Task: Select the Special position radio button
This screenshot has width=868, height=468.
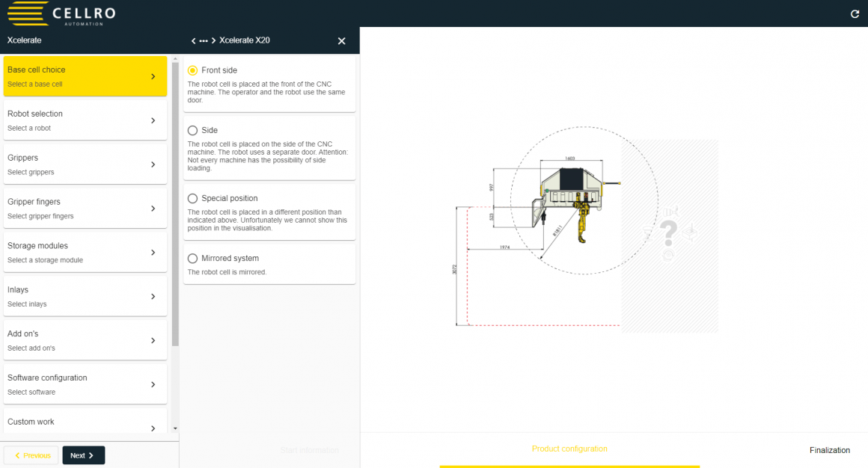Action: 192,199
